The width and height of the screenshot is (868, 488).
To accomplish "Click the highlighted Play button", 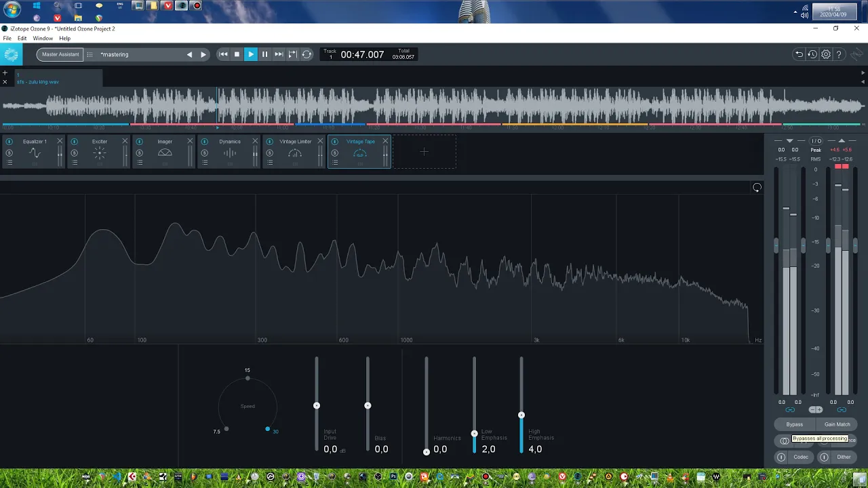I will pos(251,54).
